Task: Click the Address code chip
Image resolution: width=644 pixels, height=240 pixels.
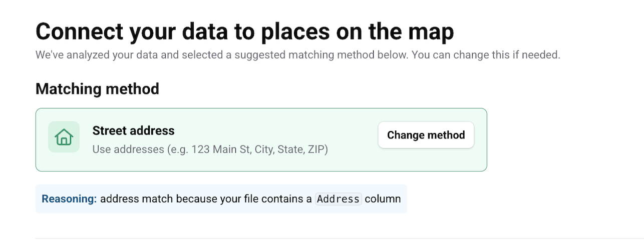Action: click(338, 199)
